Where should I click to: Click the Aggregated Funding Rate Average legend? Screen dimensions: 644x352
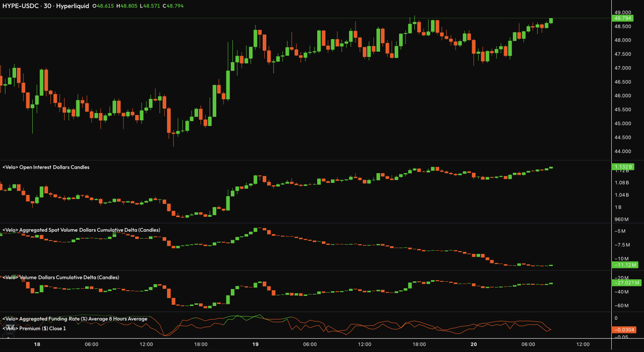tap(75, 319)
